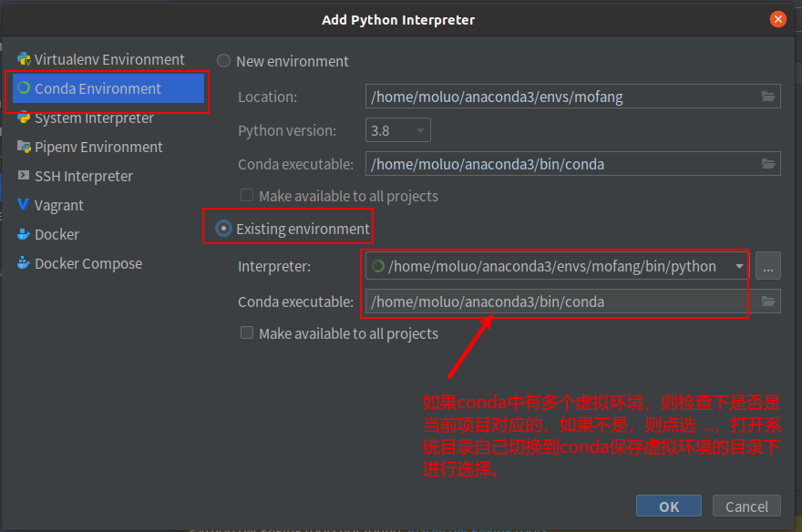Enable Make available to all projects under Existing environment

pyautogui.click(x=247, y=333)
